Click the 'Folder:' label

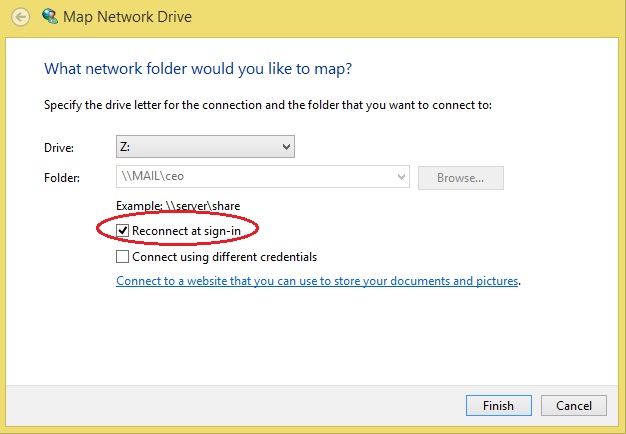(x=62, y=178)
